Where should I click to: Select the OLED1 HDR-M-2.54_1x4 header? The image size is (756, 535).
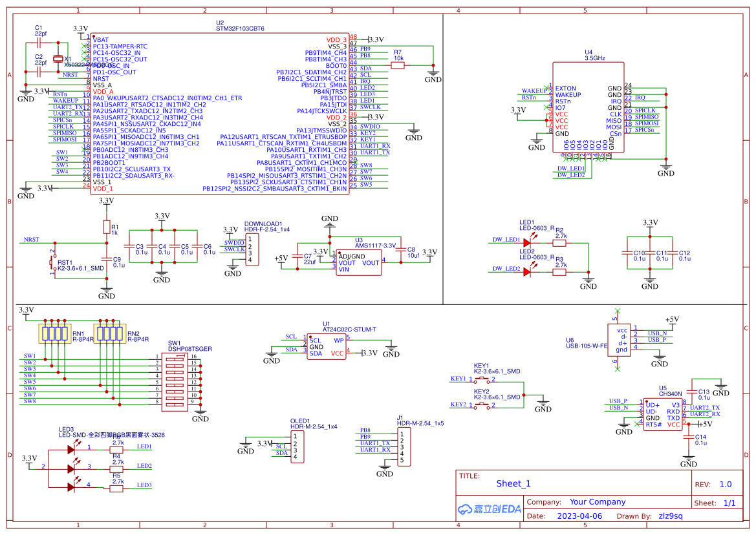pos(297,447)
